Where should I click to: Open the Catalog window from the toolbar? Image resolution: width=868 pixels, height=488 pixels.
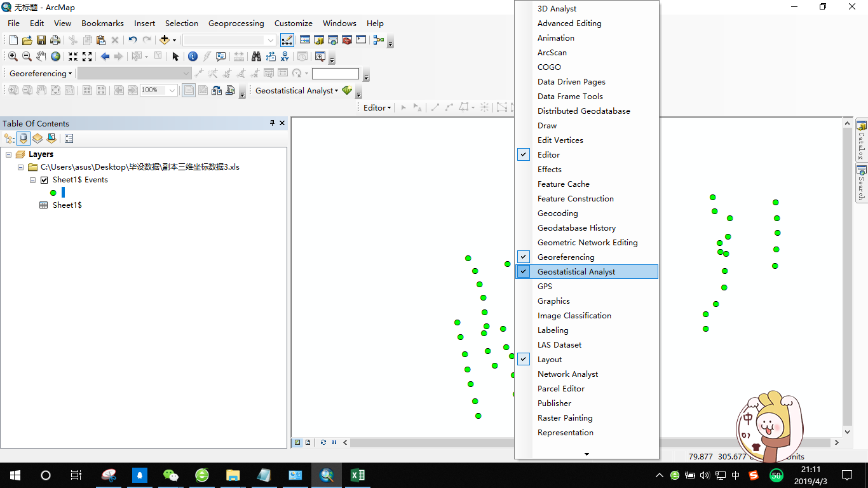318,40
